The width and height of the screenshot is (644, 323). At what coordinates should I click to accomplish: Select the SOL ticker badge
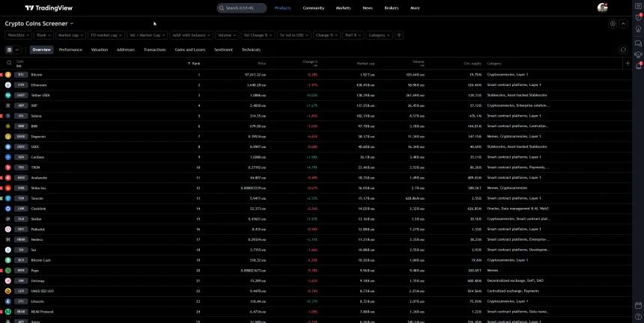[21, 116]
